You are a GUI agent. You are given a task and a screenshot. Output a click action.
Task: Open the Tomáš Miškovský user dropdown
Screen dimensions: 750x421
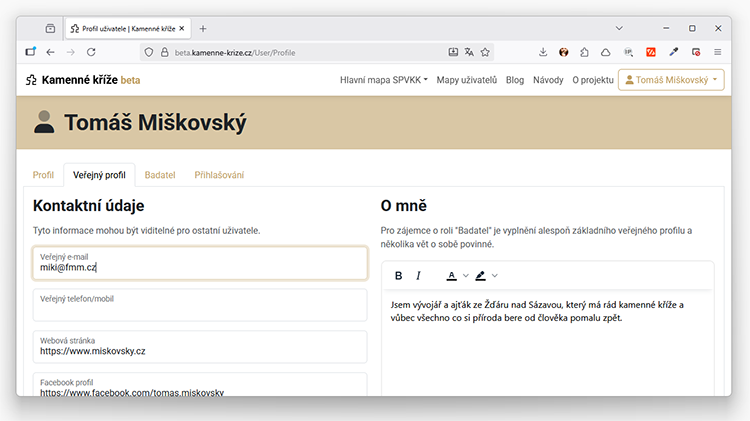[x=671, y=80]
